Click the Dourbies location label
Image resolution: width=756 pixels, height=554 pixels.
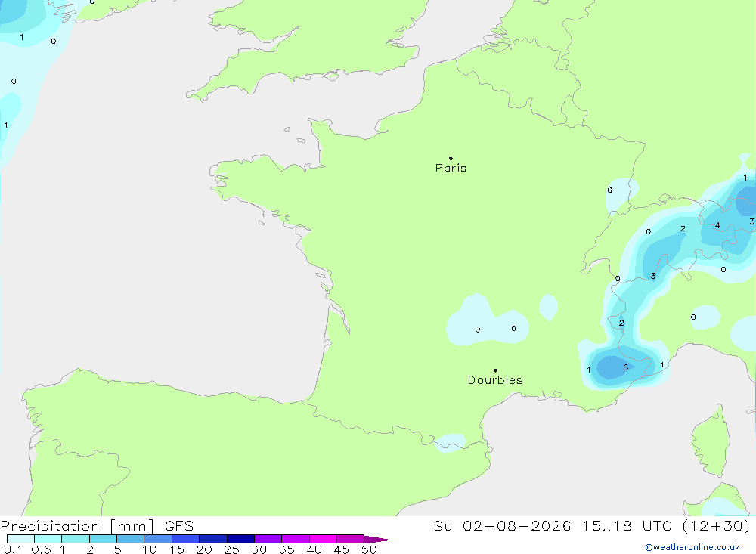tap(495, 380)
